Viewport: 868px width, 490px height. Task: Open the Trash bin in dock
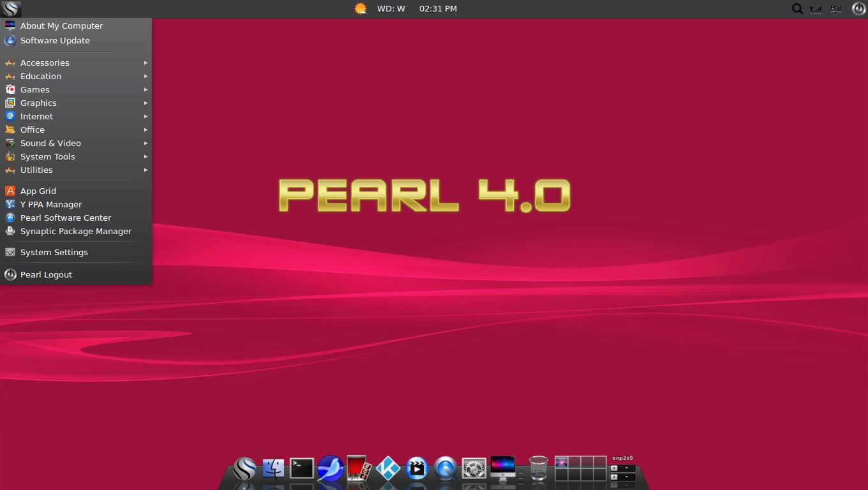[539, 468]
